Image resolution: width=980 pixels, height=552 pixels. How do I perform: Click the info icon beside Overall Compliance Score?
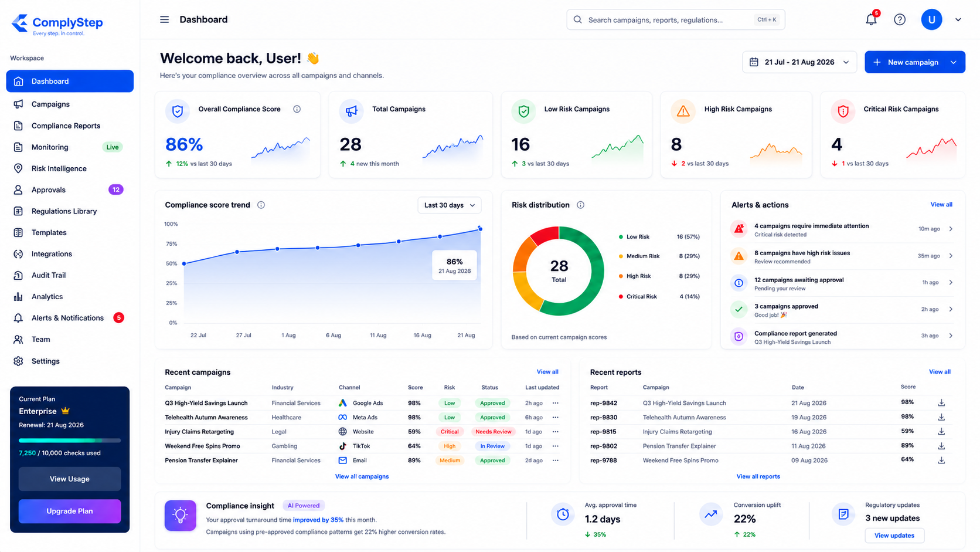click(x=297, y=109)
